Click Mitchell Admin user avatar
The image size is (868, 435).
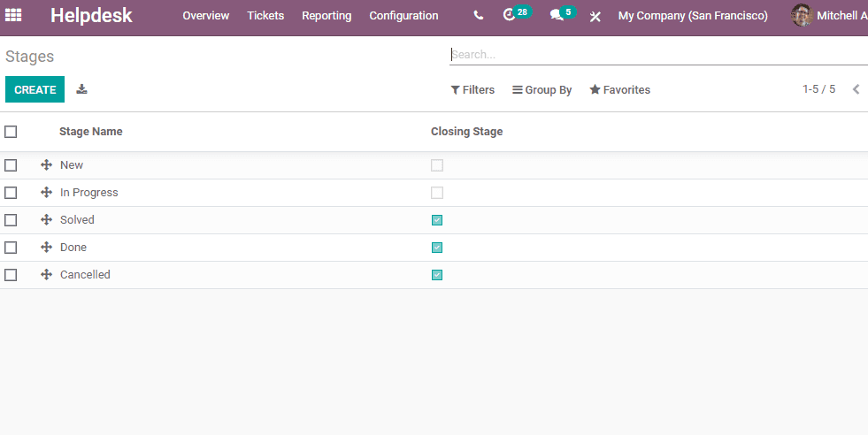[802, 16]
